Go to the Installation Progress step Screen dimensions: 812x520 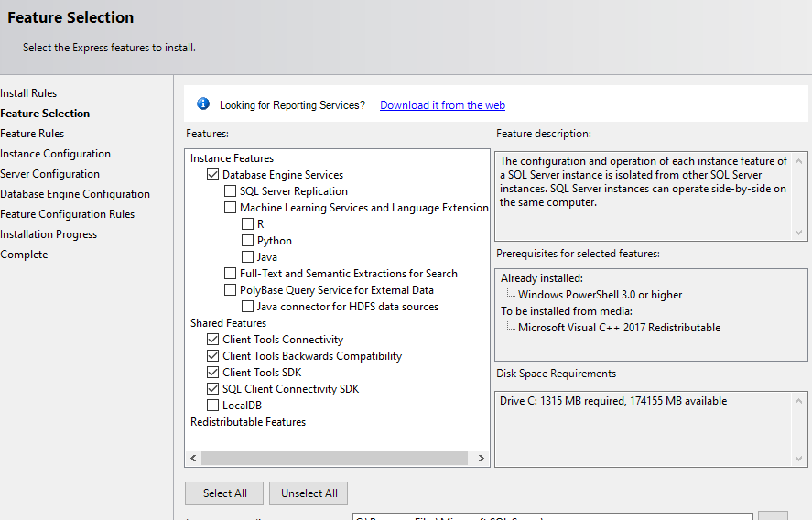point(49,234)
